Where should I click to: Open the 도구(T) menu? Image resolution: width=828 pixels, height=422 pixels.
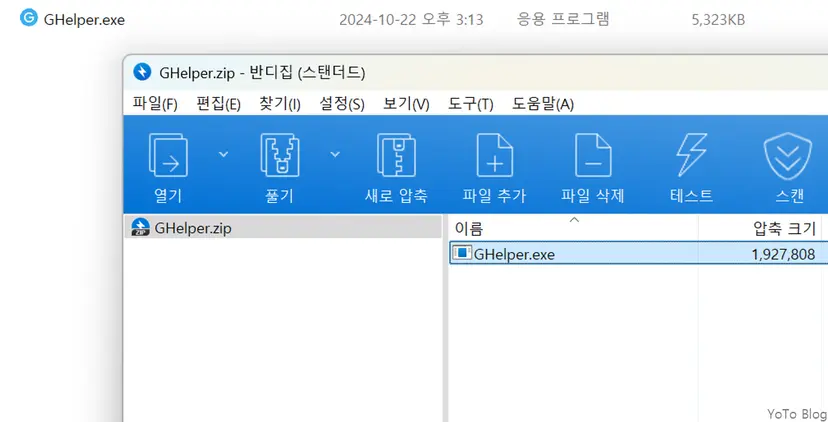click(x=471, y=104)
